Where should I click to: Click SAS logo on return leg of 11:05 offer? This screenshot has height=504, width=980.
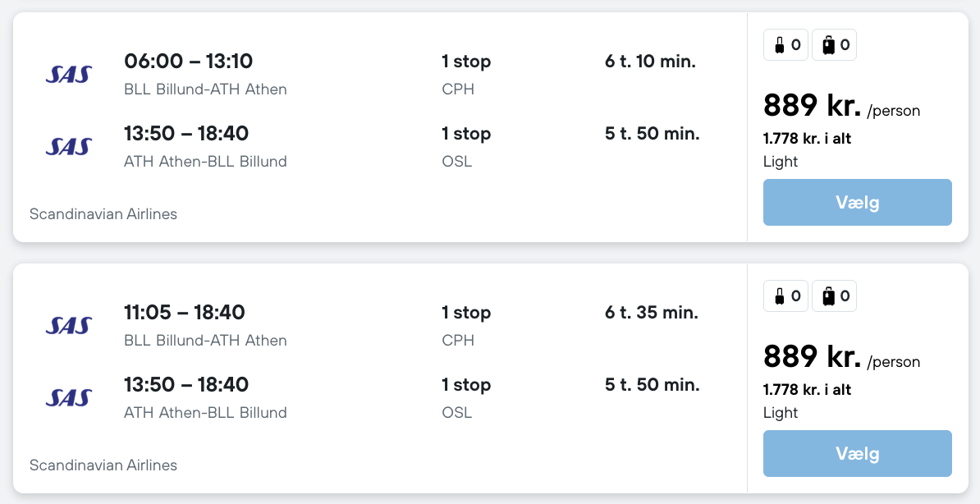68,398
